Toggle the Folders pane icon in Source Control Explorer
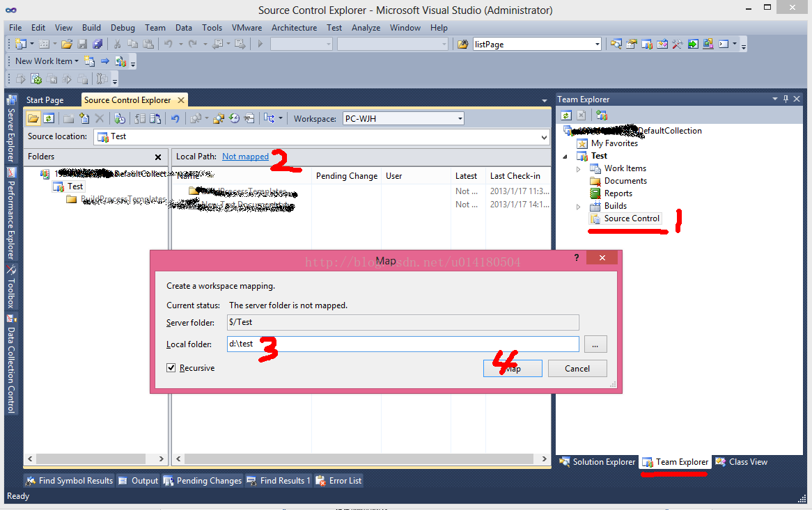The width and height of the screenshot is (812, 510). click(33, 118)
